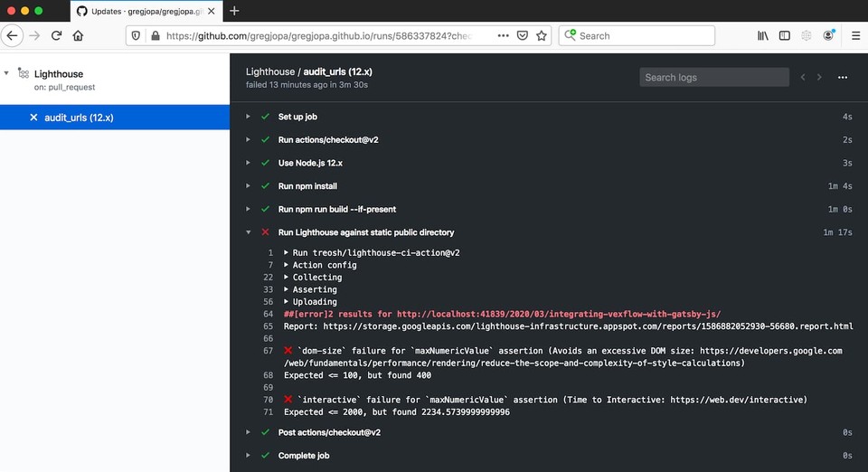Expand the Action config log group
868x472 pixels.
pos(287,265)
